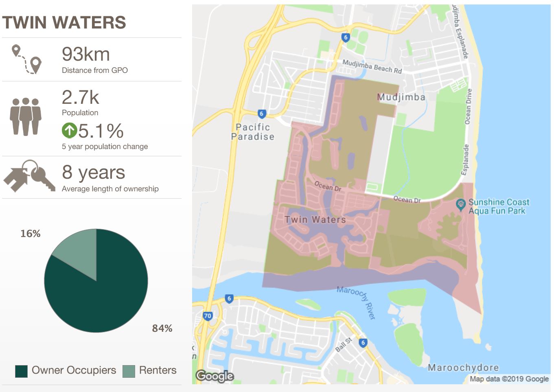Click the Renters legend swatch

tap(129, 371)
